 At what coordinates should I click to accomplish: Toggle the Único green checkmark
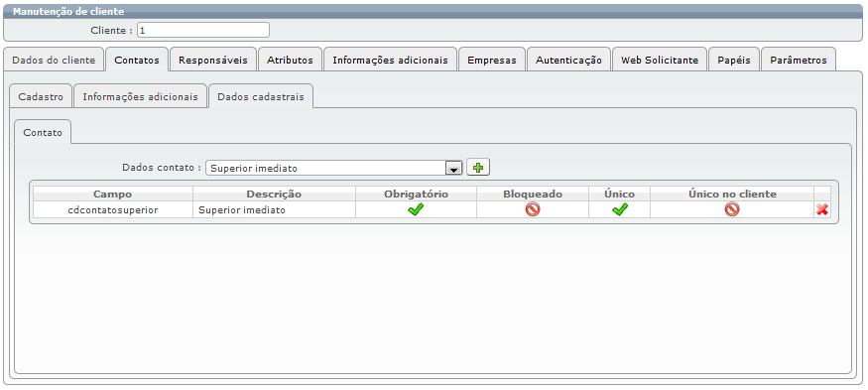[x=619, y=209]
